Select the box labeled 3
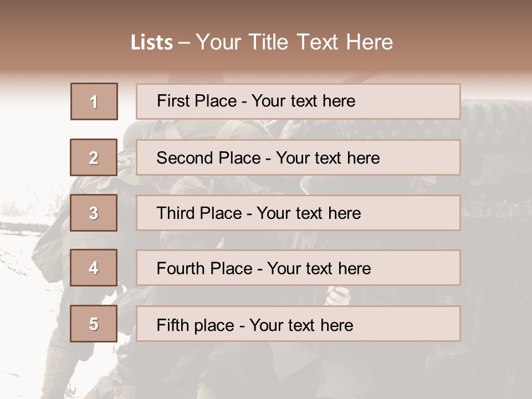 [94, 213]
